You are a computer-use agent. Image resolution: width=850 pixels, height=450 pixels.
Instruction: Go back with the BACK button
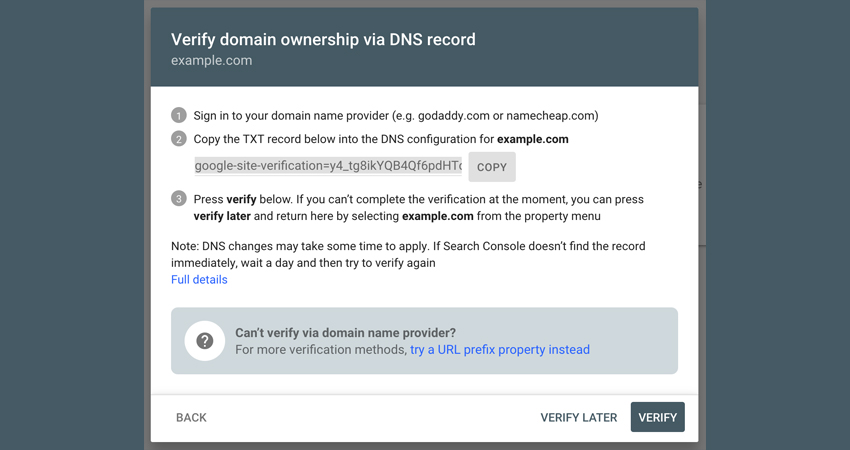191,417
